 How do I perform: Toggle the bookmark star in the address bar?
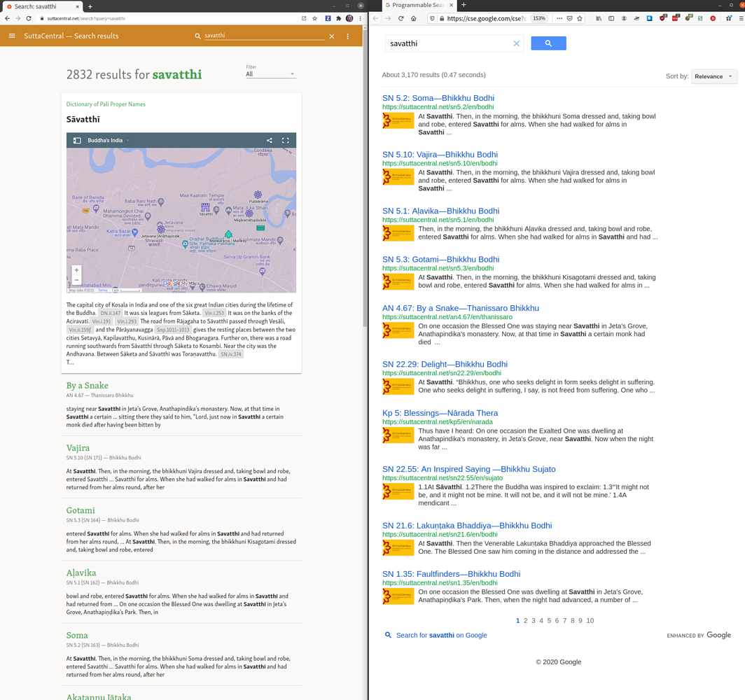(580, 18)
